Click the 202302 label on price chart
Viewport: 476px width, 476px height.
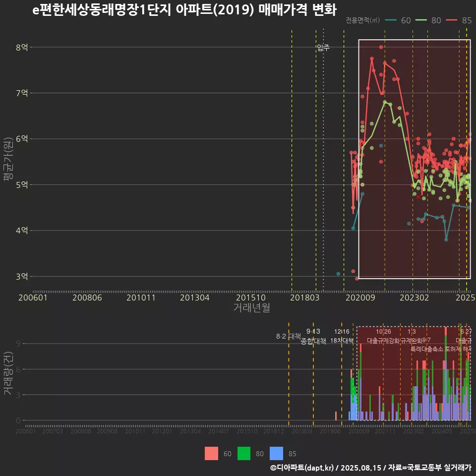coord(415,297)
